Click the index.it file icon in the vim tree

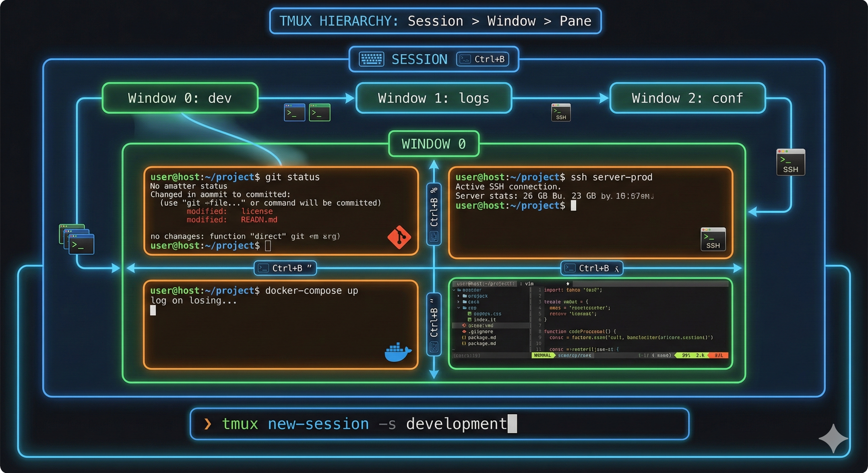[470, 320]
